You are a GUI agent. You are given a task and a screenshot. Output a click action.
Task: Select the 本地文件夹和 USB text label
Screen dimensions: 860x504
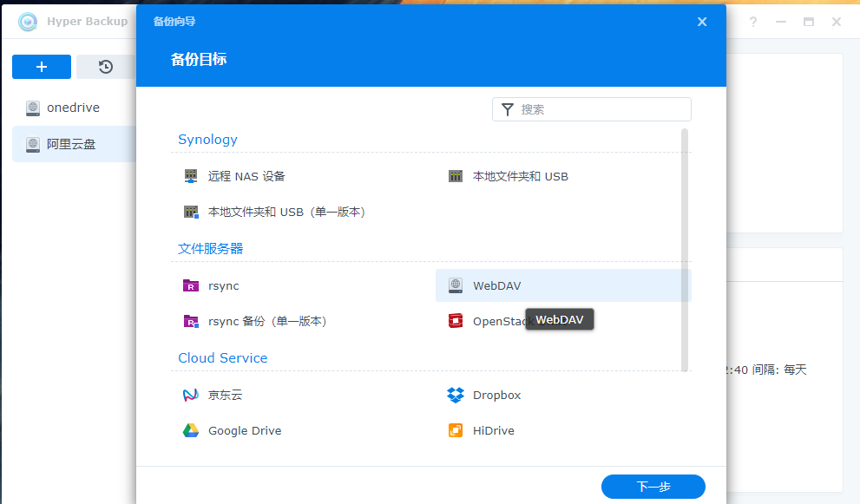tap(521, 177)
